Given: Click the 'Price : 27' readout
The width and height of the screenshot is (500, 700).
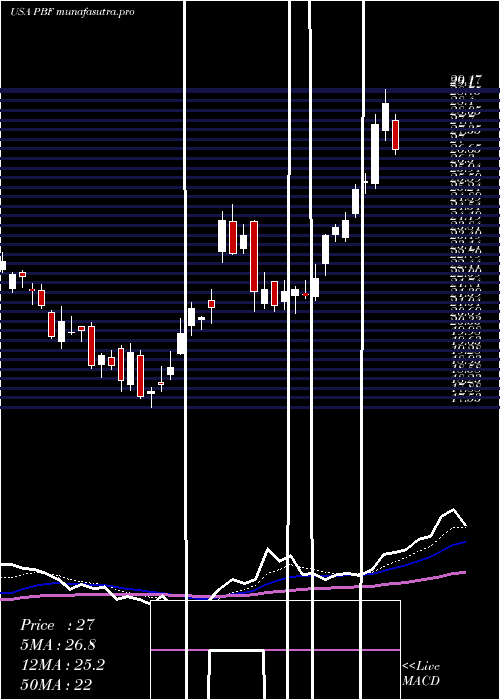Looking at the screenshot, I should click(x=58, y=625).
